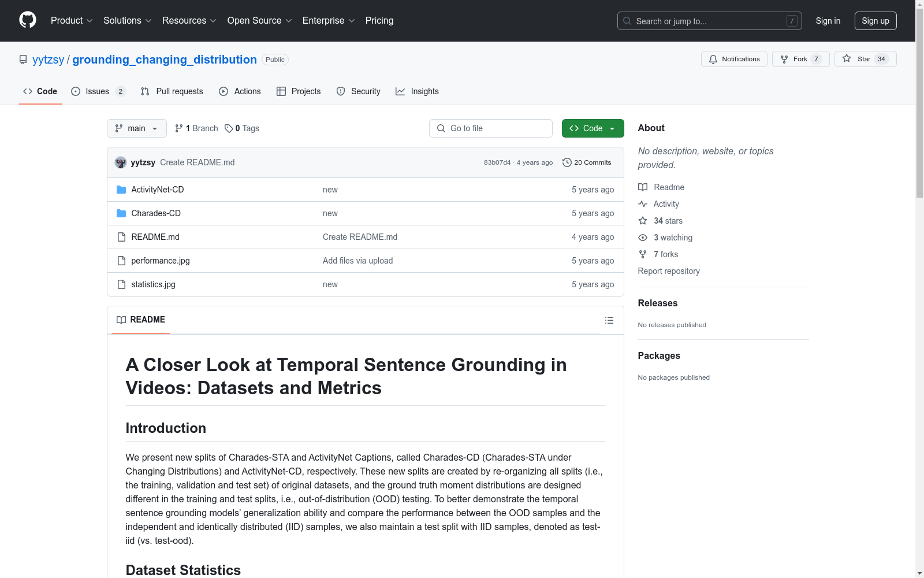The height and width of the screenshot is (578, 924).
Task: Open the README.md file
Action: pos(155,237)
